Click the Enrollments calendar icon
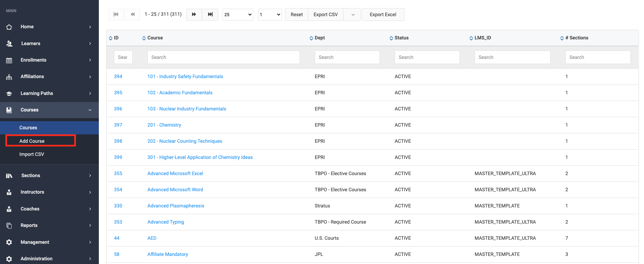Viewport: 644px width, 264px height. pos(9,60)
